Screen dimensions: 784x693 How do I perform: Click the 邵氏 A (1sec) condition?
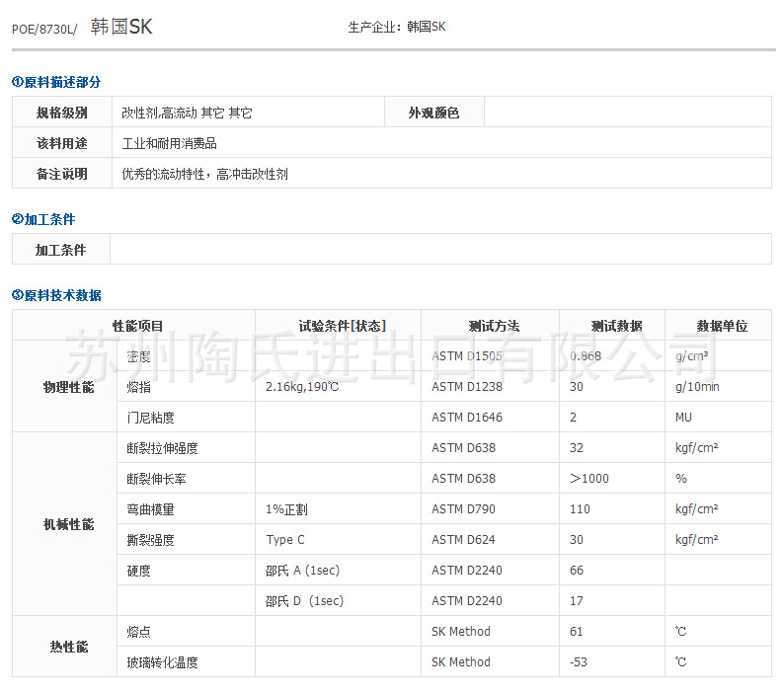click(302, 571)
